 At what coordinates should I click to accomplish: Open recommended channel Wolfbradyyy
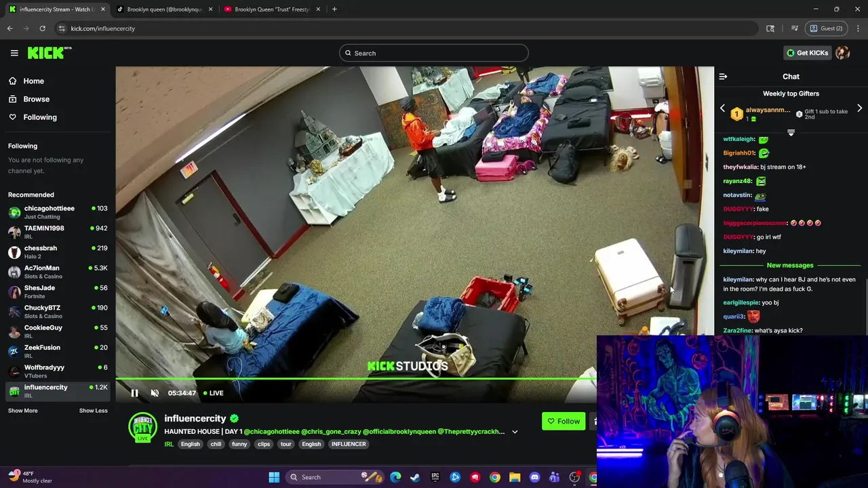[58, 371]
